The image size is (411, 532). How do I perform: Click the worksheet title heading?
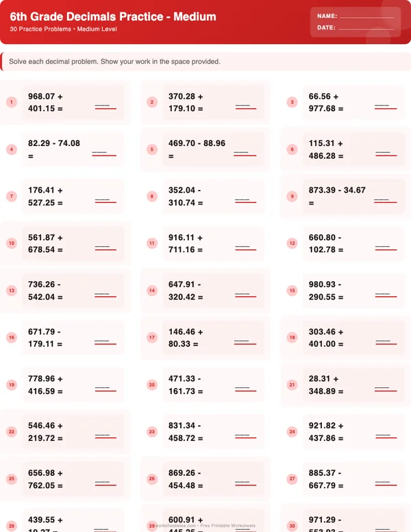113,16
